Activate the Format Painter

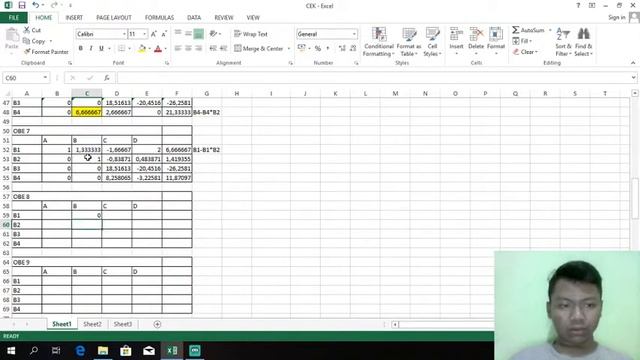point(46,52)
